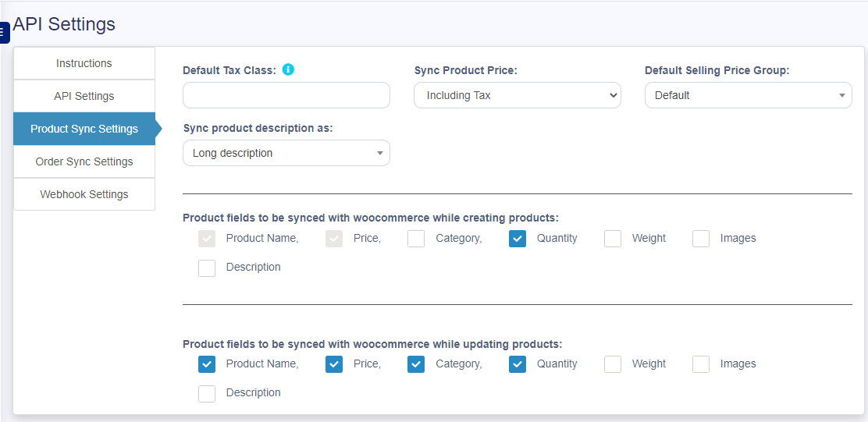Viewport: 868px width, 422px height.
Task: Click the updating products section heading text
Action: (372, 344)
